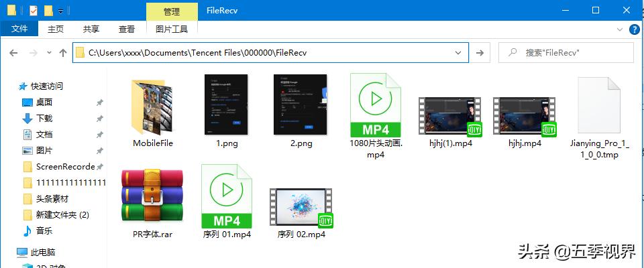Switch to the 查看 ribbon tab

coord(126,29)
